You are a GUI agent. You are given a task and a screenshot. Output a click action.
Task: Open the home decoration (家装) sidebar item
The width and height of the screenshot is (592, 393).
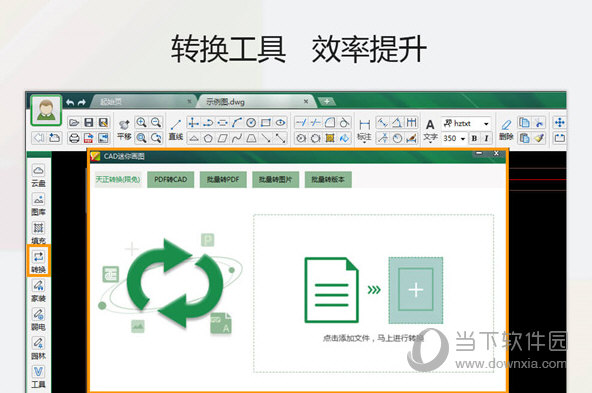point(38,291)
